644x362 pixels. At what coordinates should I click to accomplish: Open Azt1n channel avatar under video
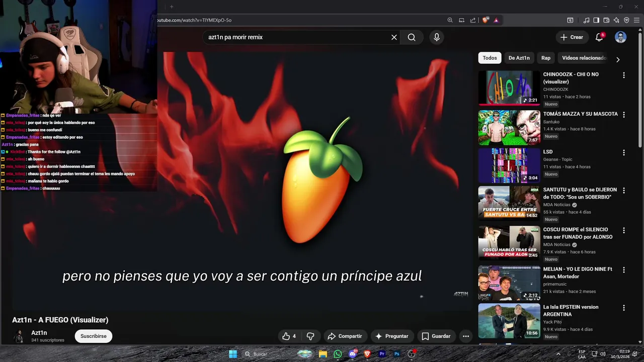pyautogui.click(x=19, y=336)
